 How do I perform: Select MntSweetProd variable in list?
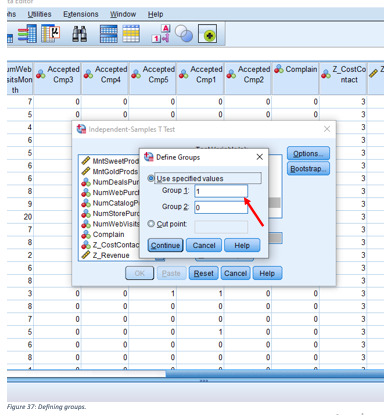pyautogui.click(x=110, y=161)
